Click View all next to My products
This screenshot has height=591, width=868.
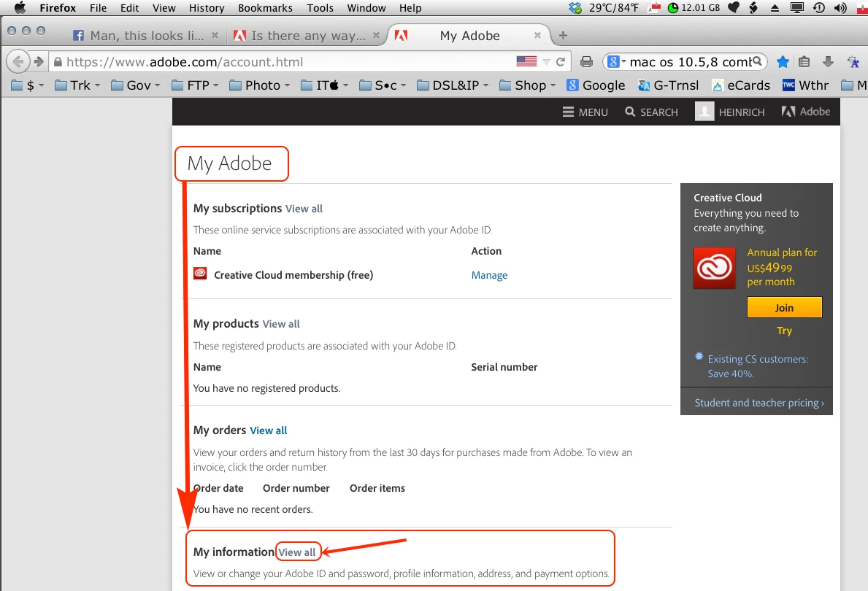pos(281,324)
